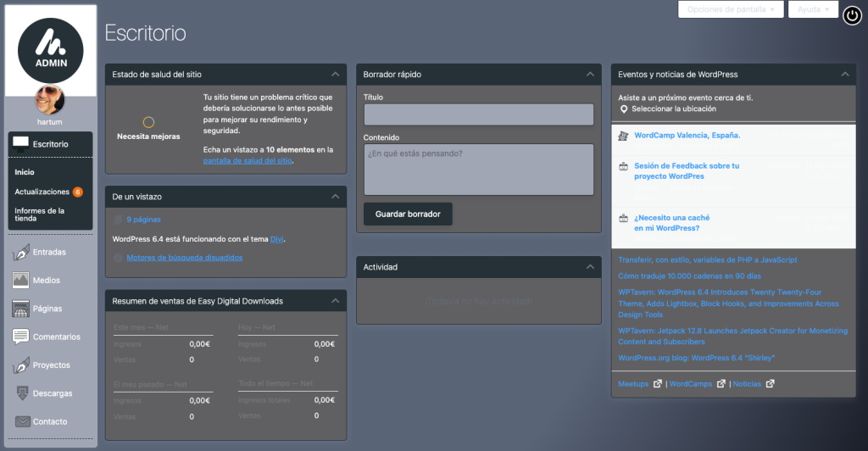Click the Descargas download icon

pyautogui.click(x=21, y=393)
